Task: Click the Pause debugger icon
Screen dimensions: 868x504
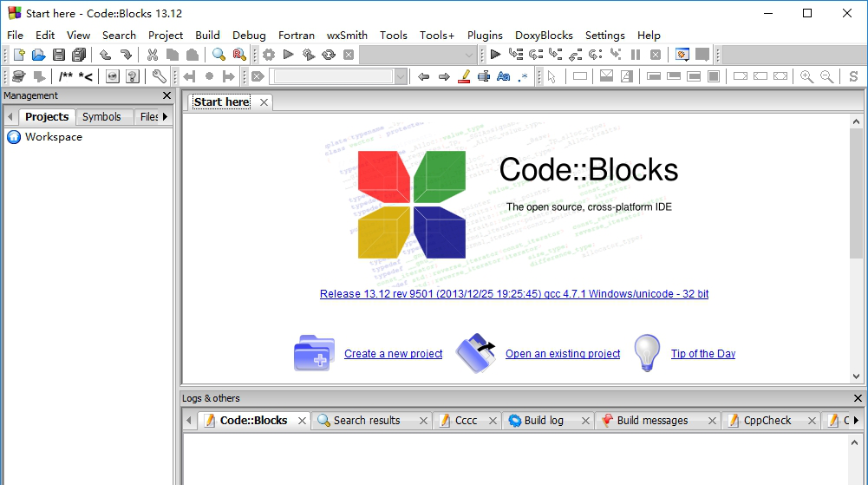Action: tap(636, 55)
